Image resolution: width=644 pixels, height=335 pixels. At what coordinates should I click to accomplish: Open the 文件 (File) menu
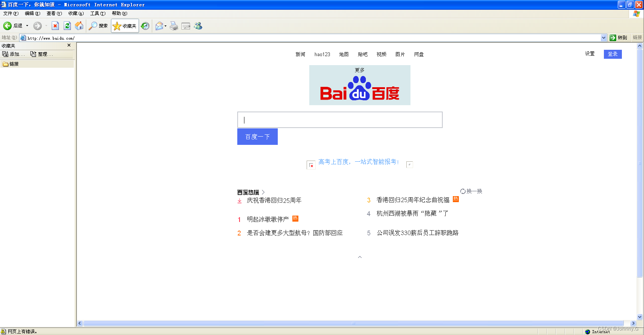(x=10, y=13)
